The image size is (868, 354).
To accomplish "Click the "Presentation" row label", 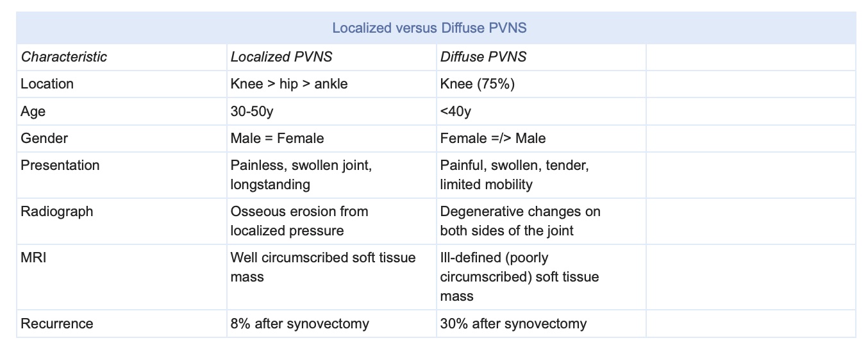I will 60,165.
